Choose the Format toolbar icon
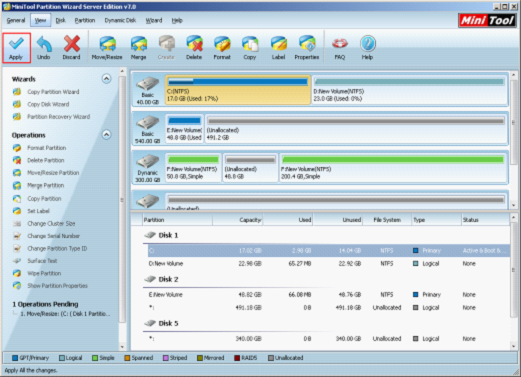 click(222, 48)
